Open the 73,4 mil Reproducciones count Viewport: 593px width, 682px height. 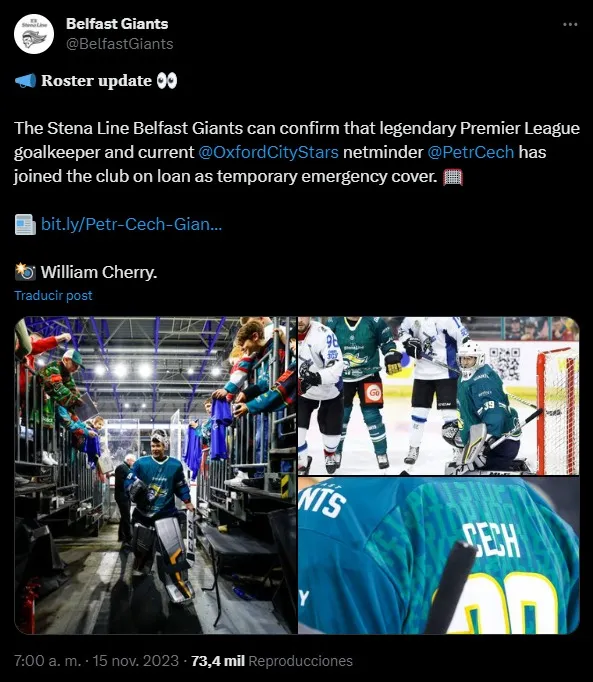tap(272, 661)
